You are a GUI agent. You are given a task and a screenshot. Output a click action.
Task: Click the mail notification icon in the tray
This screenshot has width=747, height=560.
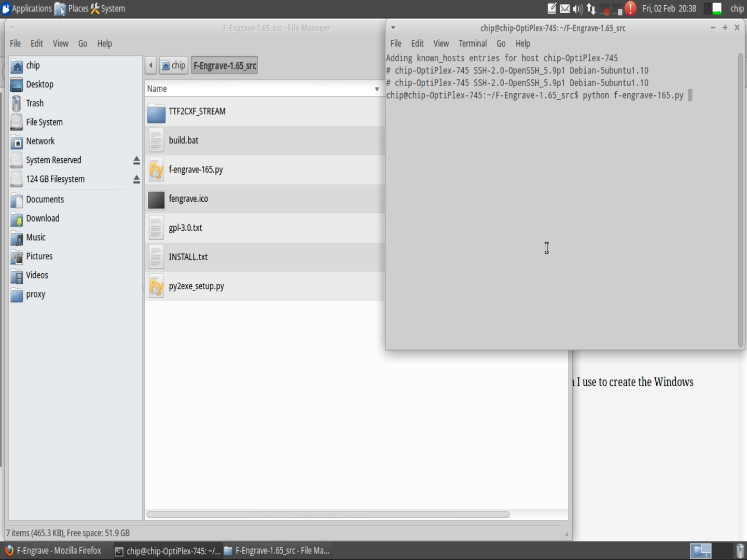564,8
